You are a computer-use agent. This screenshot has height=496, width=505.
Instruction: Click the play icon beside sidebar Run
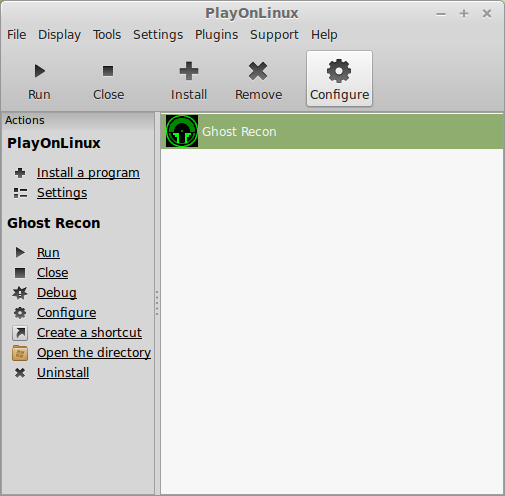20,252
